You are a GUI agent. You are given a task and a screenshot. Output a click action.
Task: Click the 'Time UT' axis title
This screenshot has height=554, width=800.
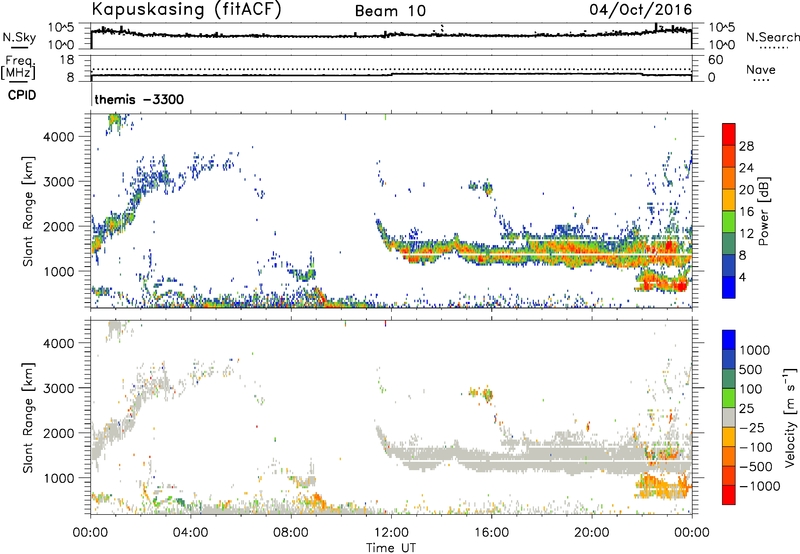pos(391,547)
